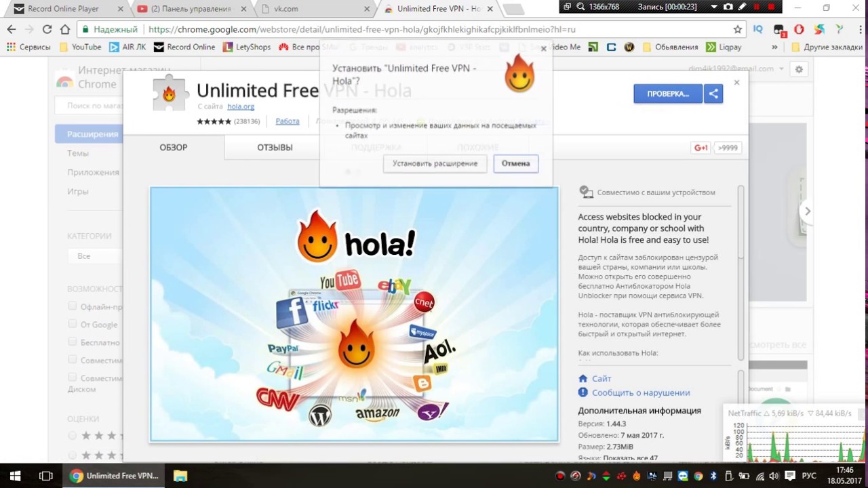868x488 pixels.
Task: Click the extension icon with red badge
Action: coord(778,30)
